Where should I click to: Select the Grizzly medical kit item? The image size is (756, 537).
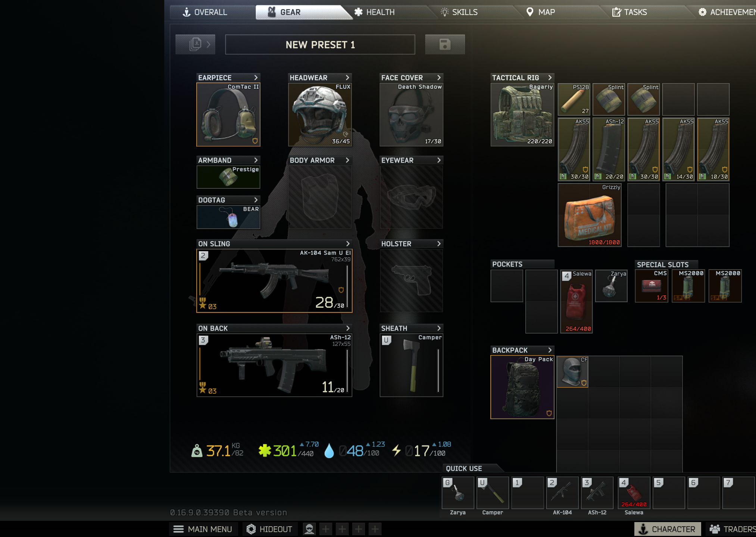(589, 215)
